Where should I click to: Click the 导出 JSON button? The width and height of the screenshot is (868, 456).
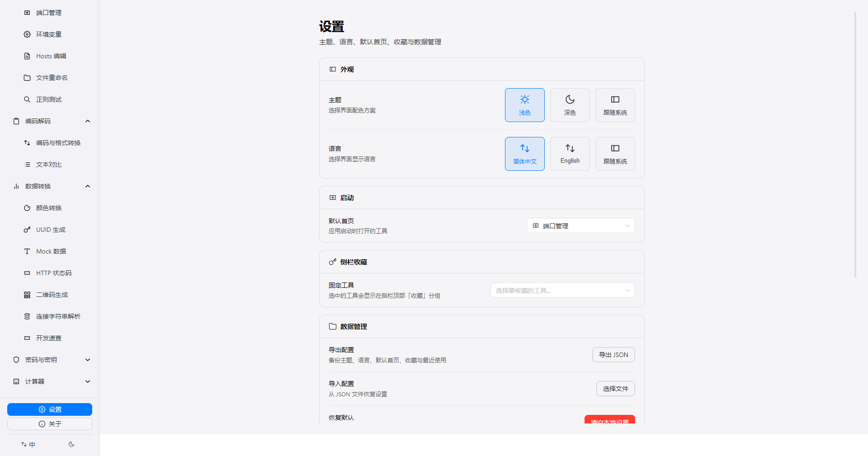613,355
